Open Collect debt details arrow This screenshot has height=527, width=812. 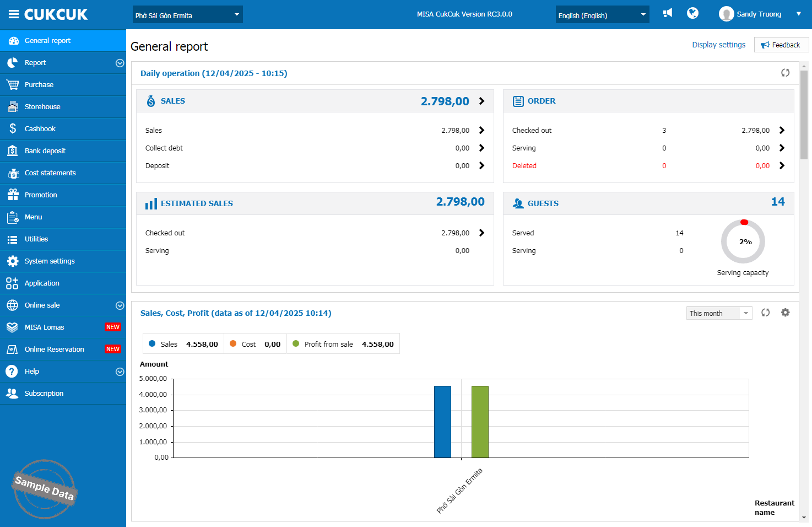pyautogui.click(x=481, y=148)
